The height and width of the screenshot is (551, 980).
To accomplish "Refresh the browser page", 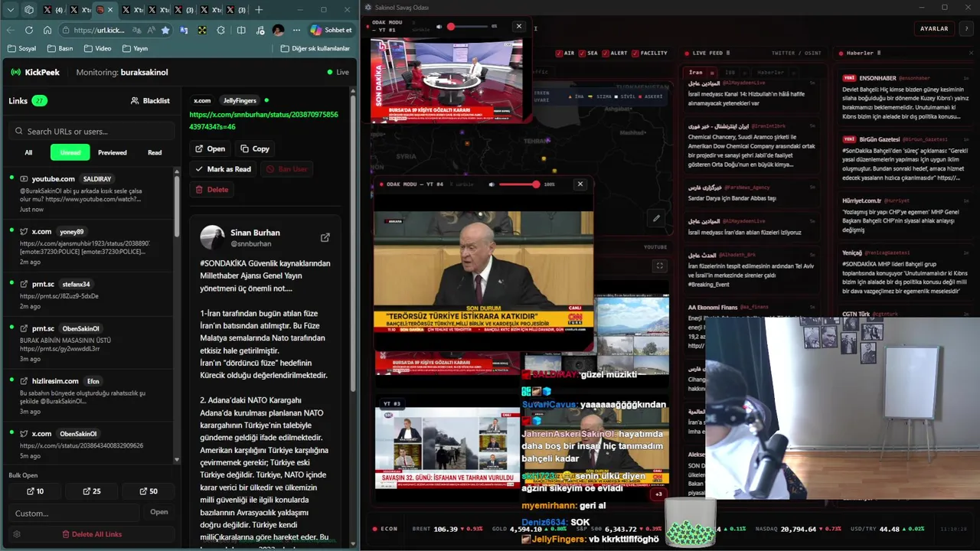I will 29,30.
